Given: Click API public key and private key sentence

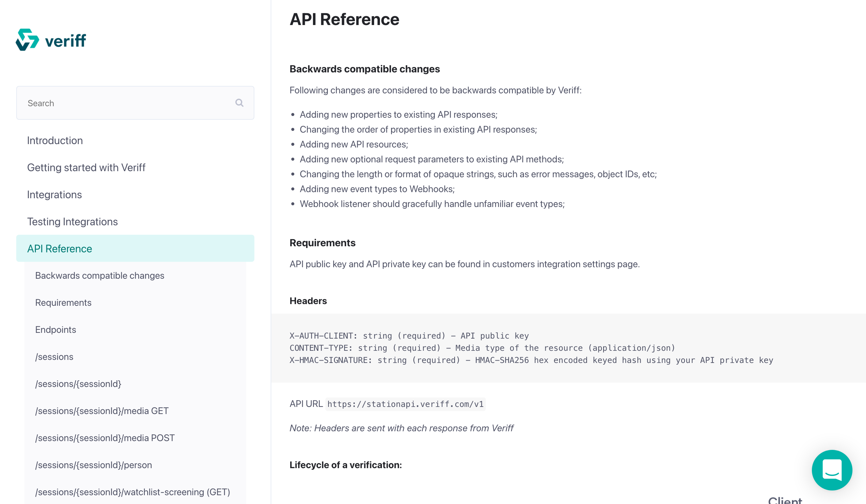Looking at the screenshot, I should pos(464,264).
